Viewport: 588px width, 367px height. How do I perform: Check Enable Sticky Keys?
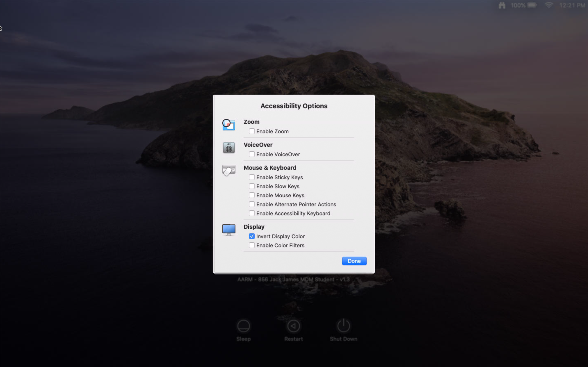(x=252, y=177)
